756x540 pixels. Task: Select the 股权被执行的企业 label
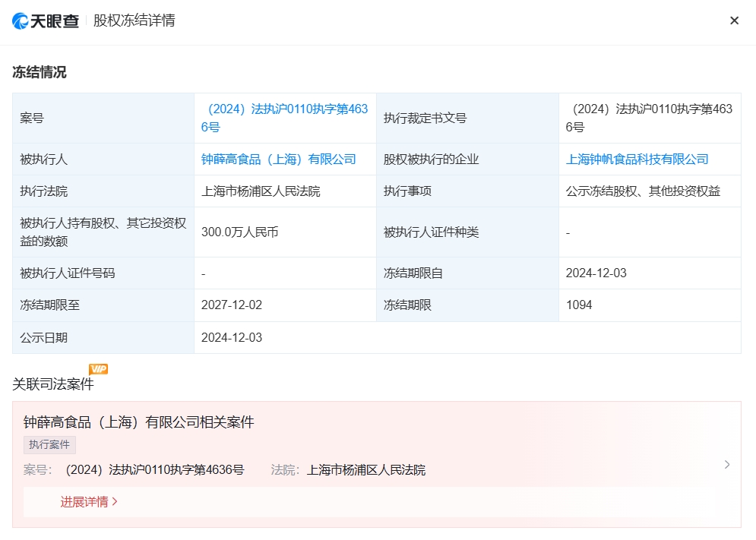(431, 159)
